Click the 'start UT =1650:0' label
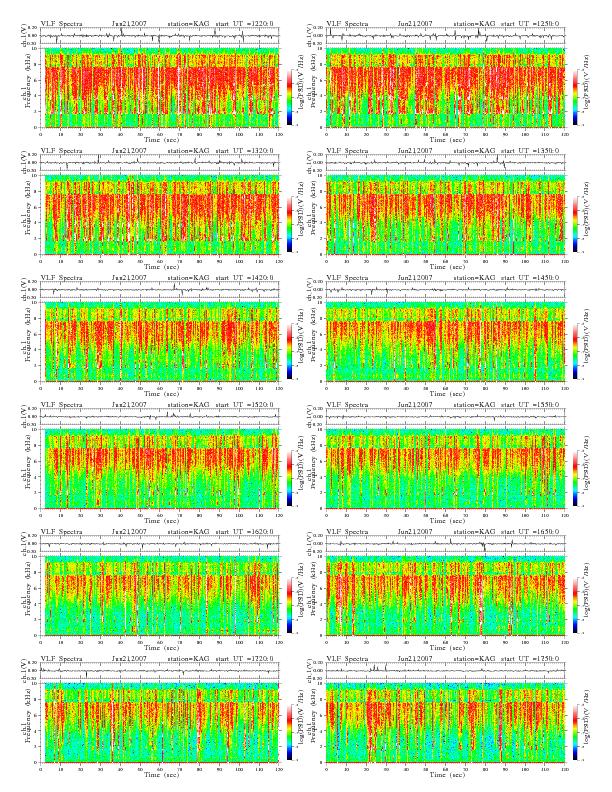612x792 pixels. pyautogui.click(x=530, y=531)
